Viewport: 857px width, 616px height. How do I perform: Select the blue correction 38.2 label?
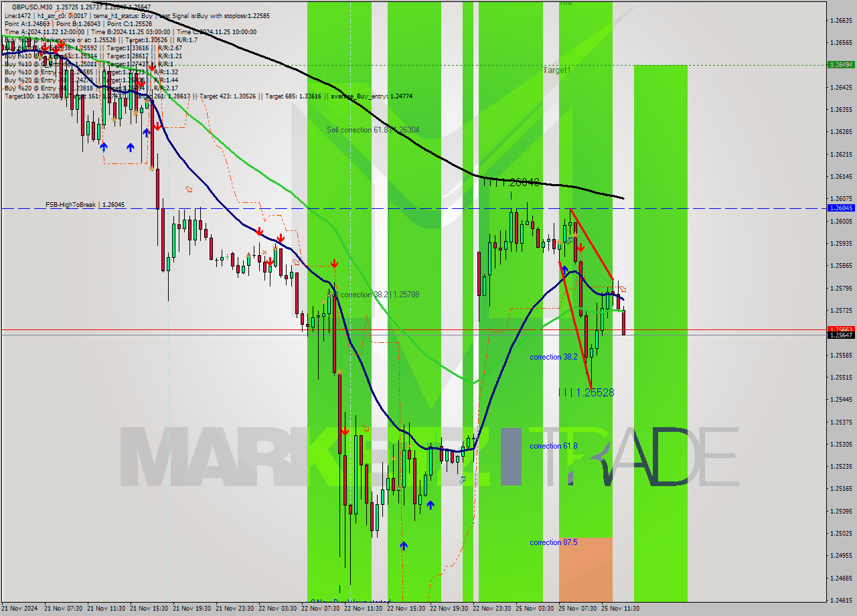click(548, 357)
